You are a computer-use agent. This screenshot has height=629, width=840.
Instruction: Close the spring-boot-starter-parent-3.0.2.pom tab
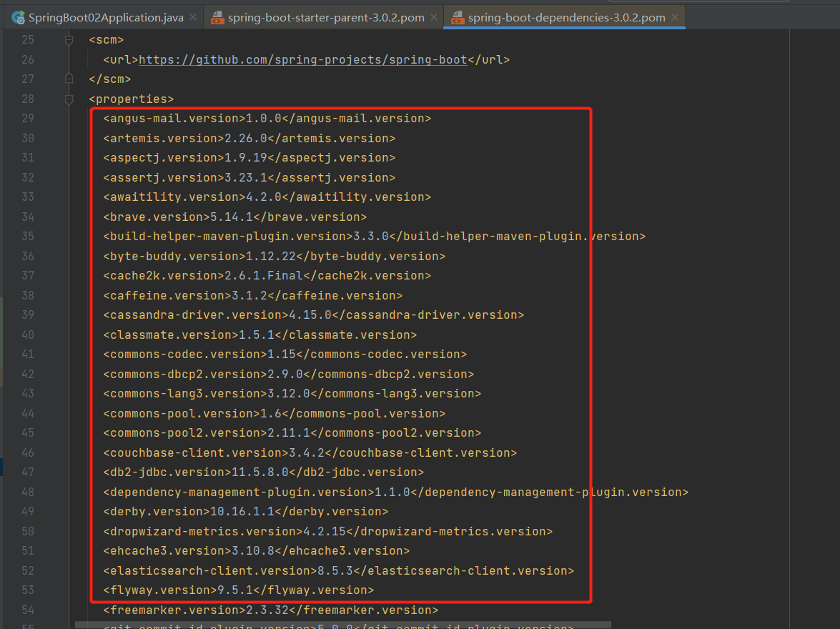click(x=434, y=18)
